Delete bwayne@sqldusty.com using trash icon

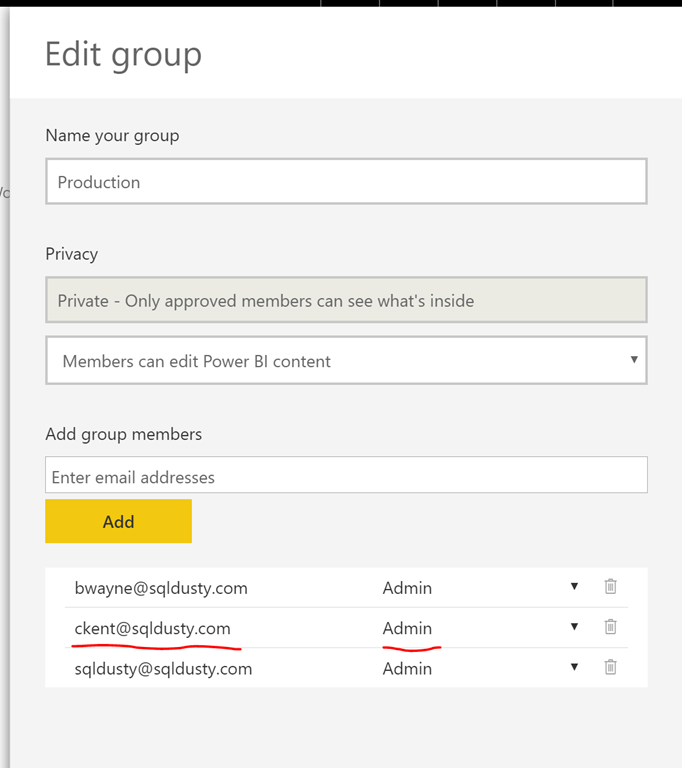(x=610, y=587)
